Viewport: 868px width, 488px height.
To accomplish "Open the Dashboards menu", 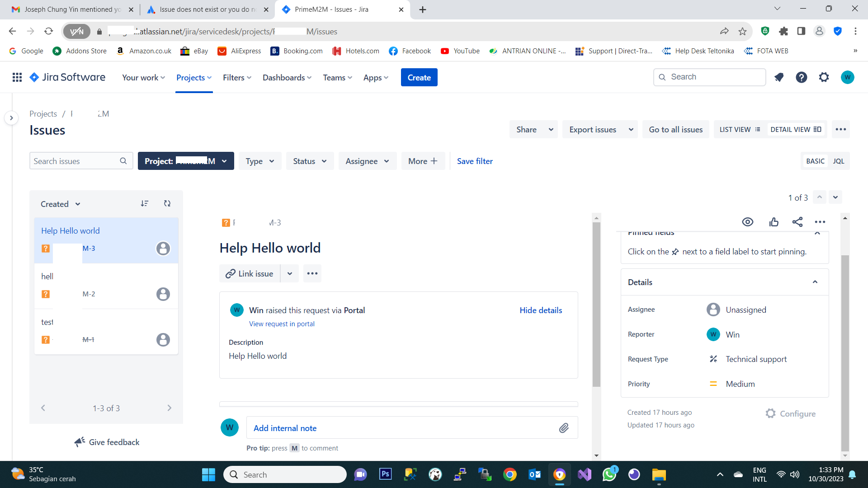I will pos(287,78).
